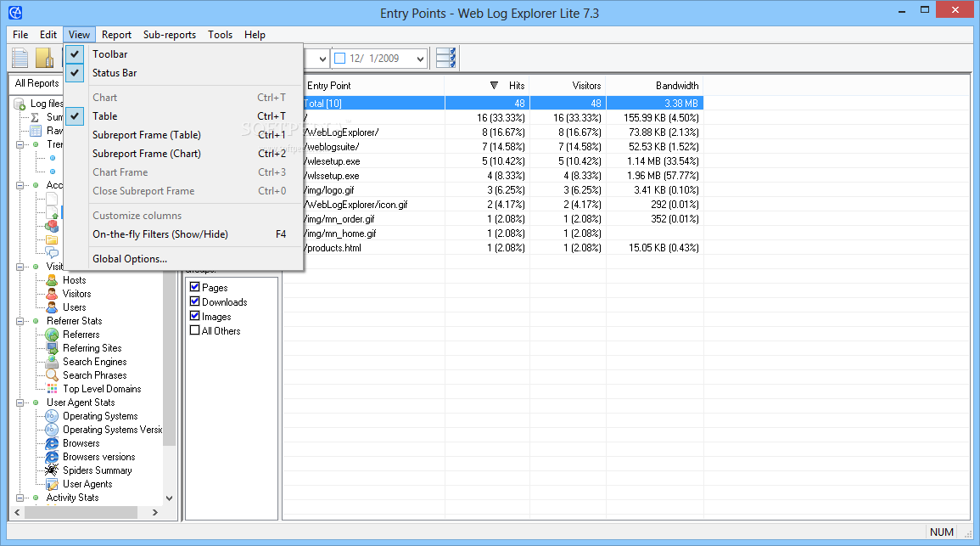980x546 pixels.
Task: Click the Users person icon
Action: [x=52, y=307]
